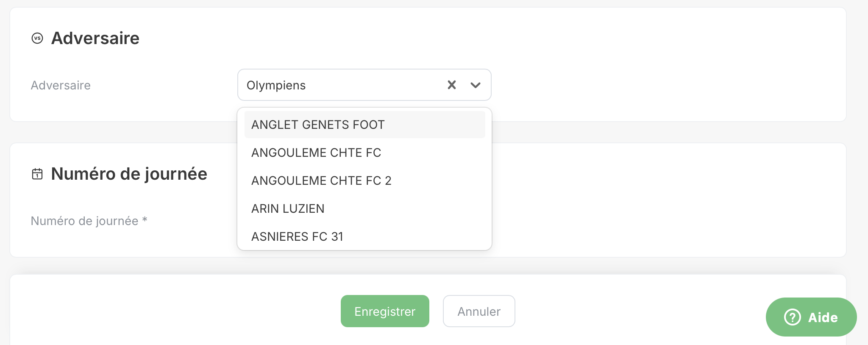The height and width of the screenshot is (345, 868).
Task: Select ANGLET GENETS FOOT from the list
Action: 318,125
